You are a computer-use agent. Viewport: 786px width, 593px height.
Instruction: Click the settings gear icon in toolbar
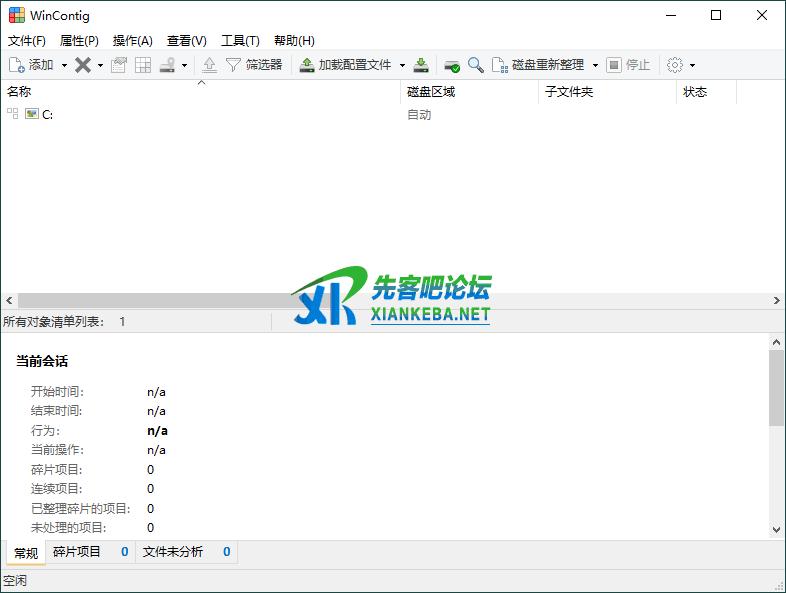pos(675,65)
